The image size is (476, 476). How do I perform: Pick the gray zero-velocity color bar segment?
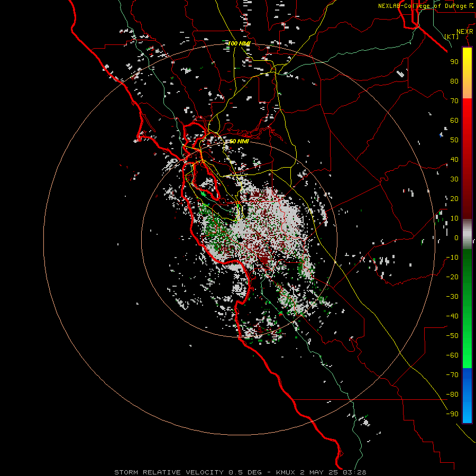coord(467,234)
